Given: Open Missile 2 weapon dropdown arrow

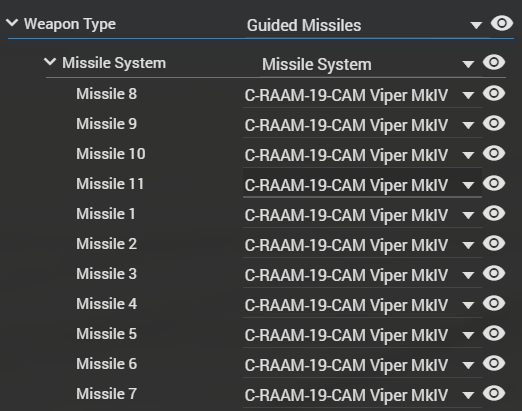Looking at the screenshot, I should [468, 246].
